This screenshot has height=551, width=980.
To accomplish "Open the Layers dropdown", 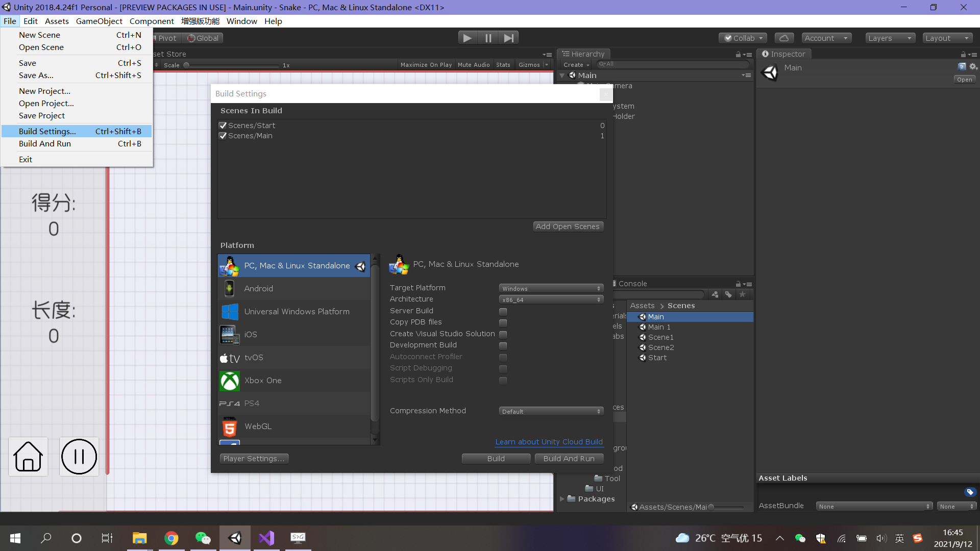I will point(890,38).
